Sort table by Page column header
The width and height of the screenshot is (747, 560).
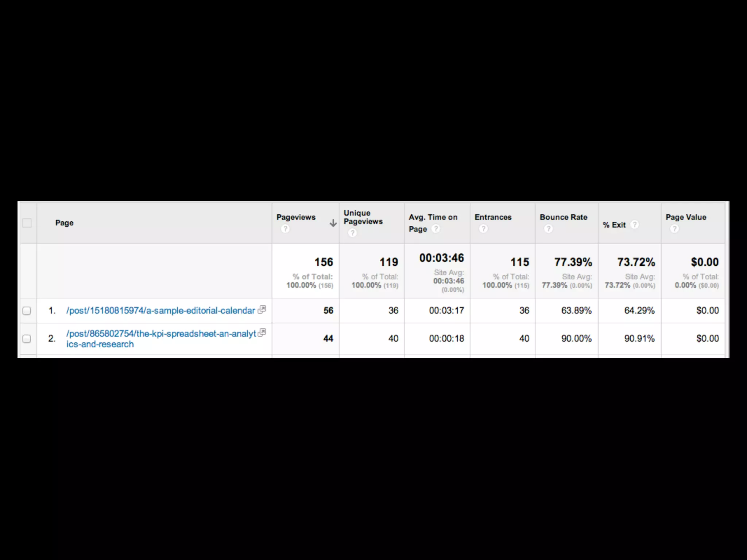(x=64, y=223)
